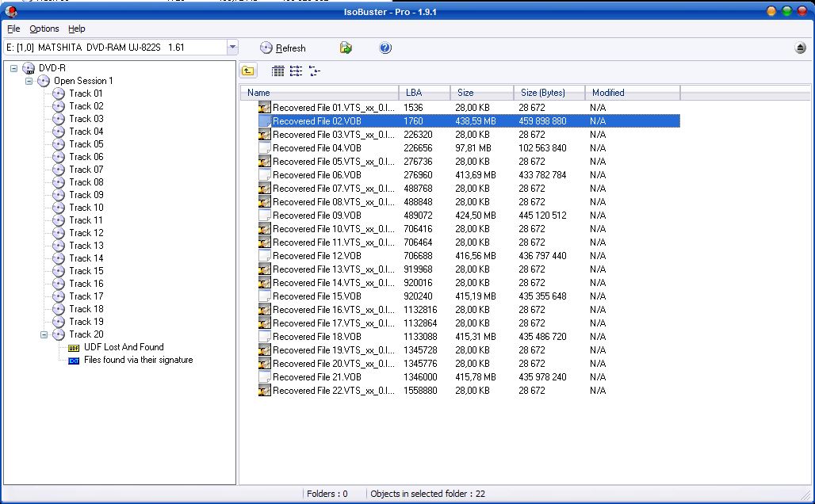
Task: Click the Folders : 0 status entry
Action: (x=327, y=494)
